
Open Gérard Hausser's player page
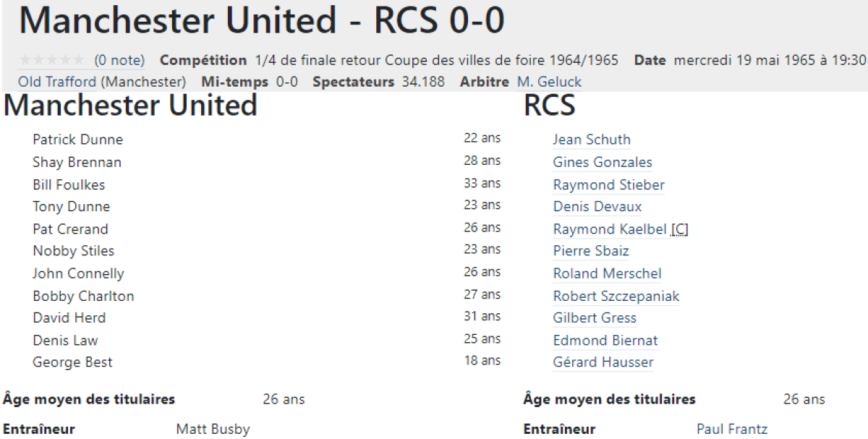[603, 362]
